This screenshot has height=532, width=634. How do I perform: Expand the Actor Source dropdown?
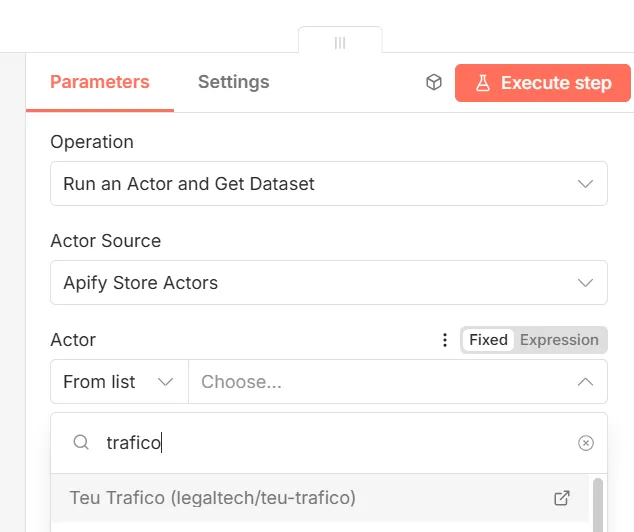[x=328, y=283]
